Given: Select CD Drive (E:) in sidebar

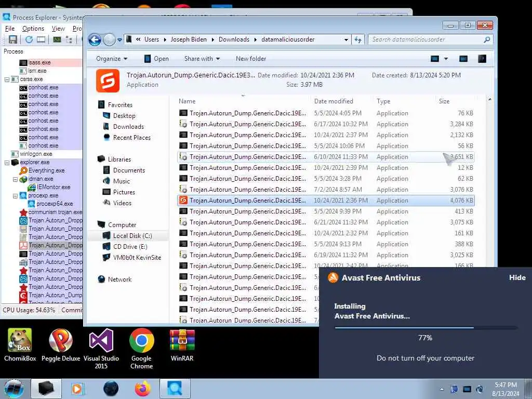Looking at the screenshot, I should [130, 247].
